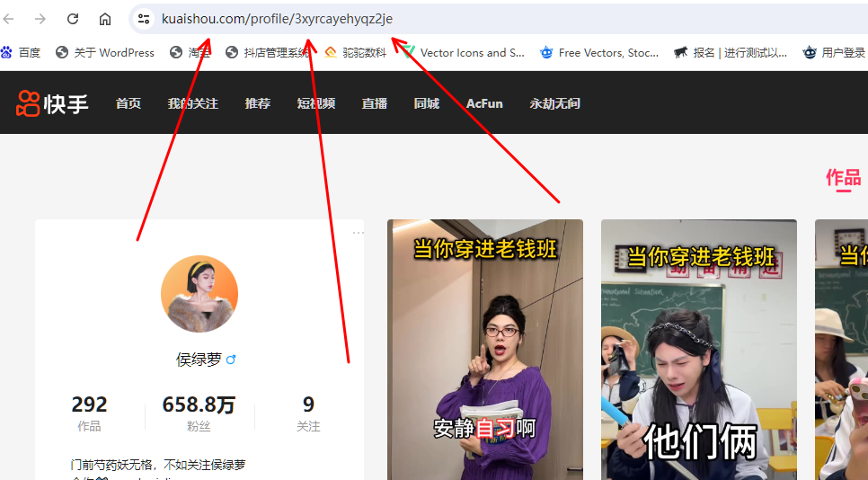Open three-dots menu on profile card
The width and height of the screenshot is (868, 480).
(x=359, y=233)
